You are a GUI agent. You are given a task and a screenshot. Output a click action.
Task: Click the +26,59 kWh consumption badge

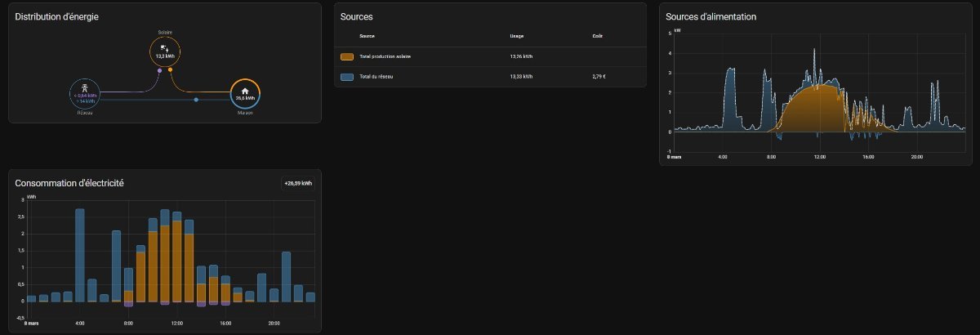click(297, 184)
